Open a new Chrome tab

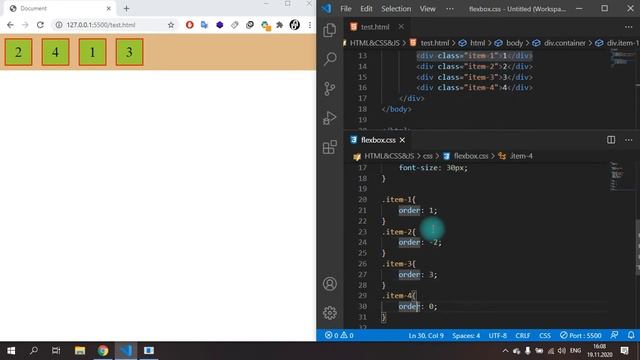coord(126,8)
